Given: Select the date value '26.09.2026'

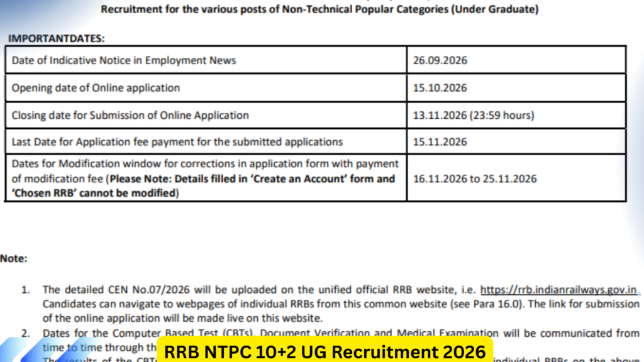Looking at the screenshot, I should tap(440, 60).
